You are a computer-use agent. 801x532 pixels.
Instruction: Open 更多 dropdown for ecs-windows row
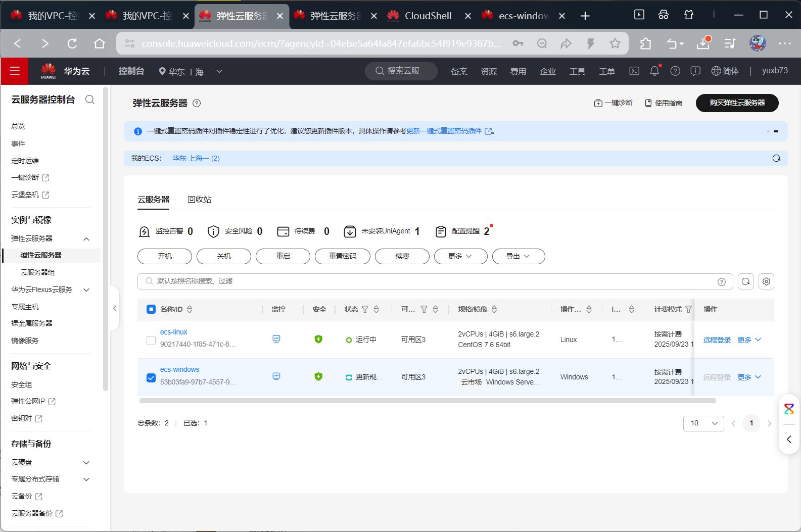pyautogui.click(x=749, y=377)
